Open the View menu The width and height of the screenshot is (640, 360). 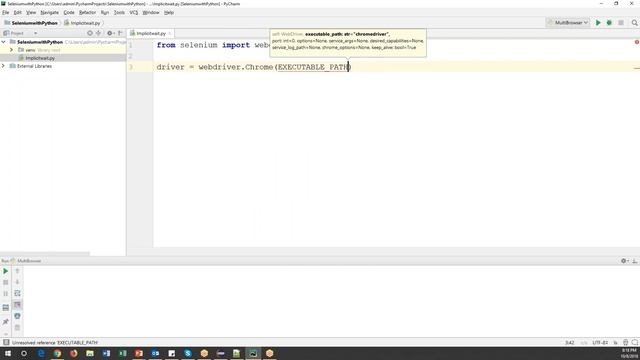point(31,13)
